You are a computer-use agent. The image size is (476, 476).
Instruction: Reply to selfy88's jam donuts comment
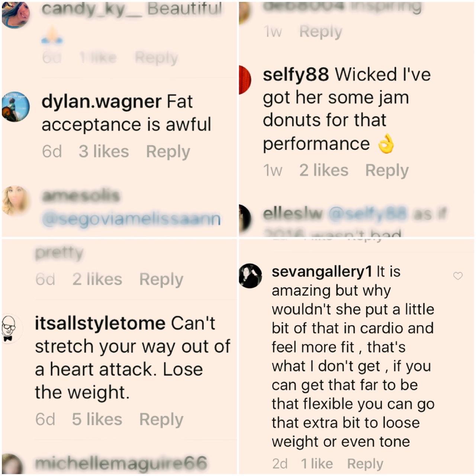[x=387, y=171]
